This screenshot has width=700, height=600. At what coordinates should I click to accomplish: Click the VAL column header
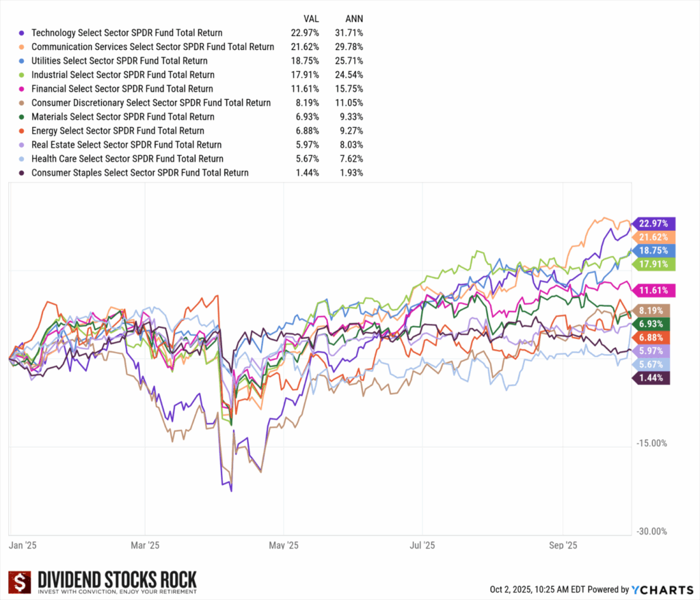coord(312,18)
